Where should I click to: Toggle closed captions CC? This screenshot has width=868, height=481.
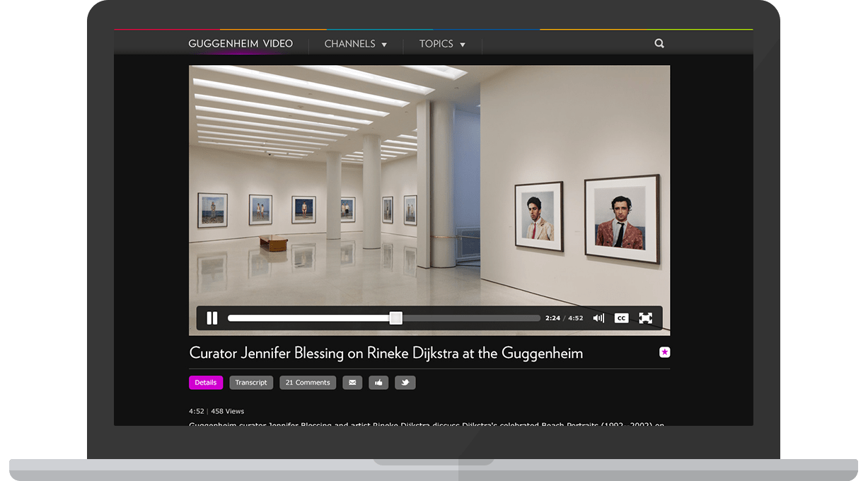click(621, 318)
